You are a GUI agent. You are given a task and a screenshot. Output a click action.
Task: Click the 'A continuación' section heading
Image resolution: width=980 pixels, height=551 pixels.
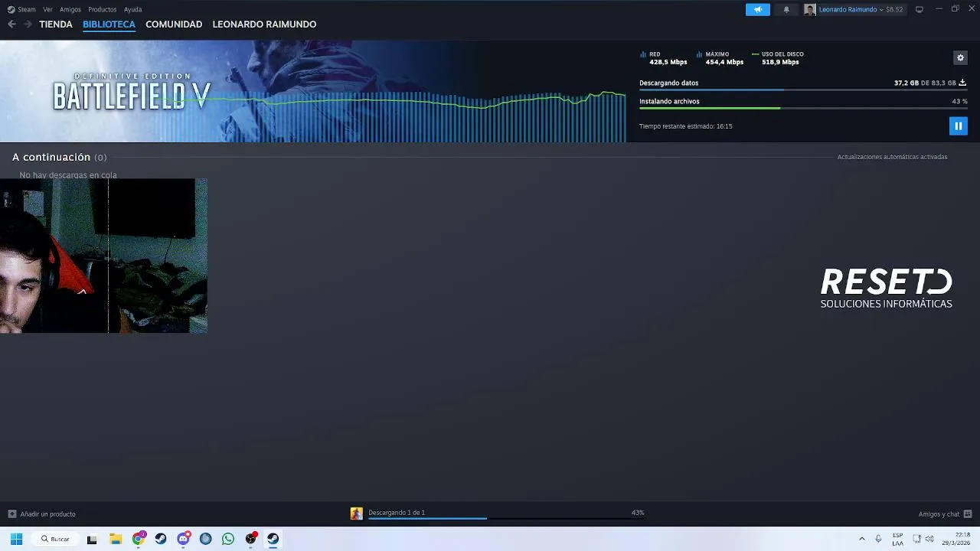(51, 157)
